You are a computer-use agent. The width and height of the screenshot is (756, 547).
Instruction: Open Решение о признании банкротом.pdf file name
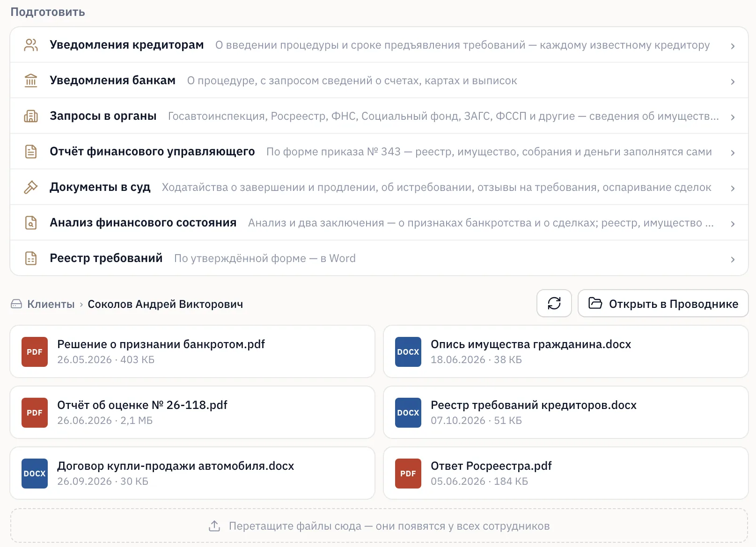coord(161,344)
